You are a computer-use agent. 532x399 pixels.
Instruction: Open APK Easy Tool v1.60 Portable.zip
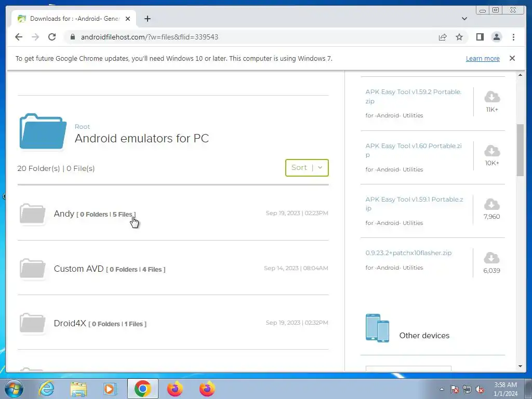point(413,150)
